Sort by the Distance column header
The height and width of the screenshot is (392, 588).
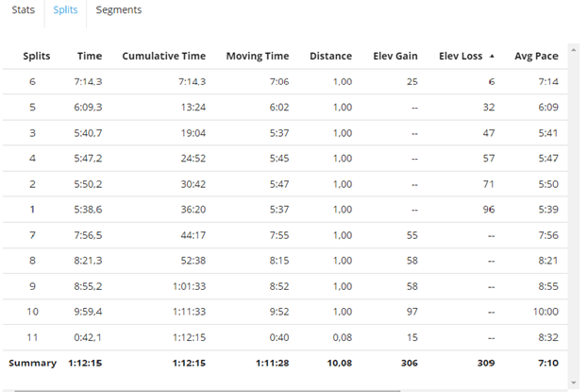pyautogui.click(x=330, y=57)
